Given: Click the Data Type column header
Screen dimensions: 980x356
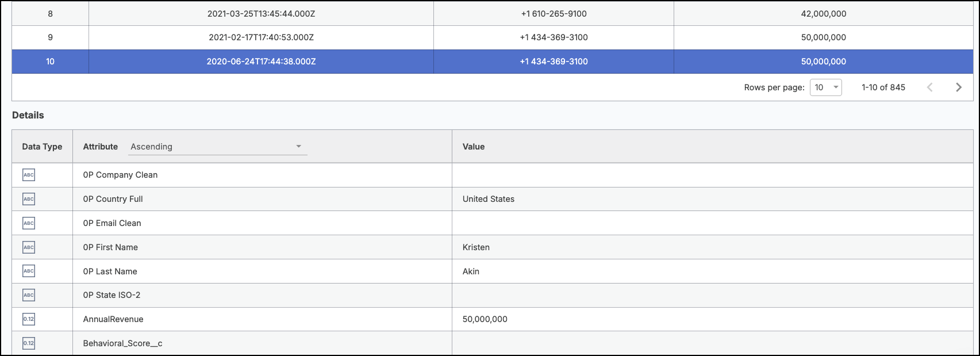Looking at the screenshot, I should coord(42,147).
